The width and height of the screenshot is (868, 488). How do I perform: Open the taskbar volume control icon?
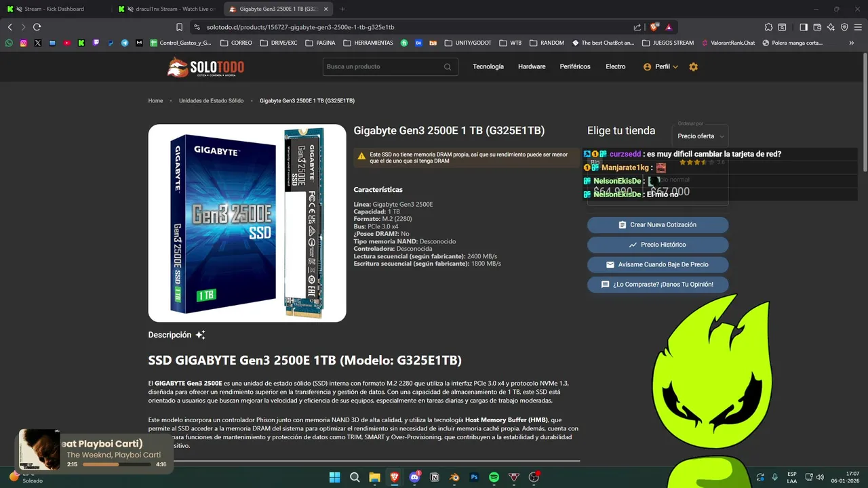pos(820,477)
